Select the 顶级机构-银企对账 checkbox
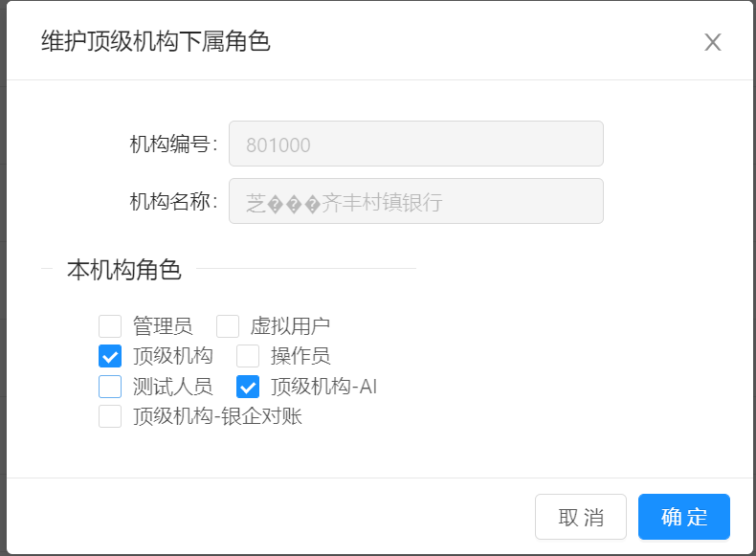The image size is (756, 556). (110, 416)
